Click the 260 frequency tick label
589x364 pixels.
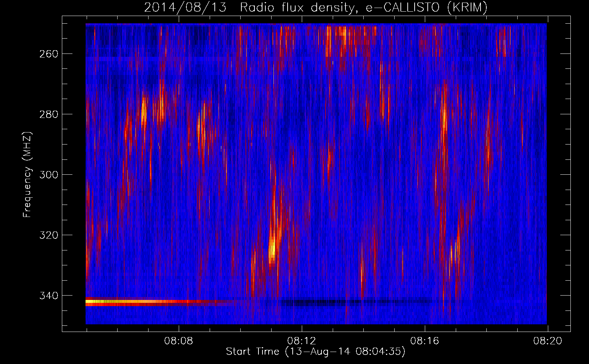(48, 54)
